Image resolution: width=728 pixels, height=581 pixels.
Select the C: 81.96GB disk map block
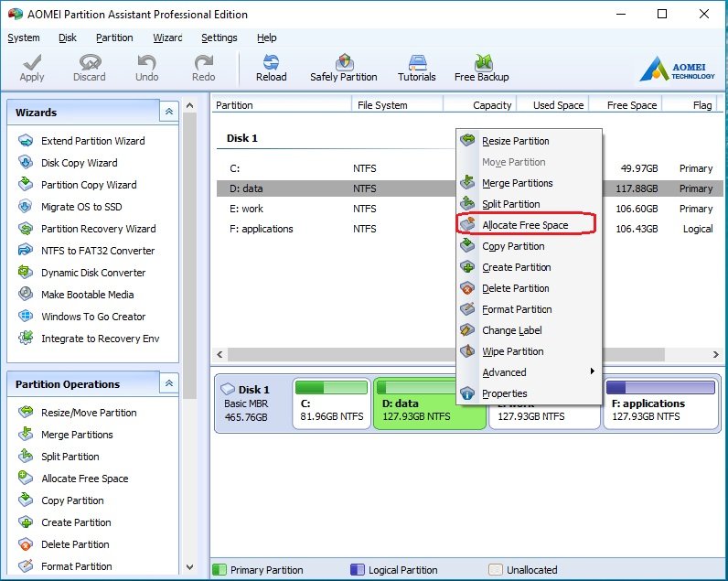(x=331, y=403)
